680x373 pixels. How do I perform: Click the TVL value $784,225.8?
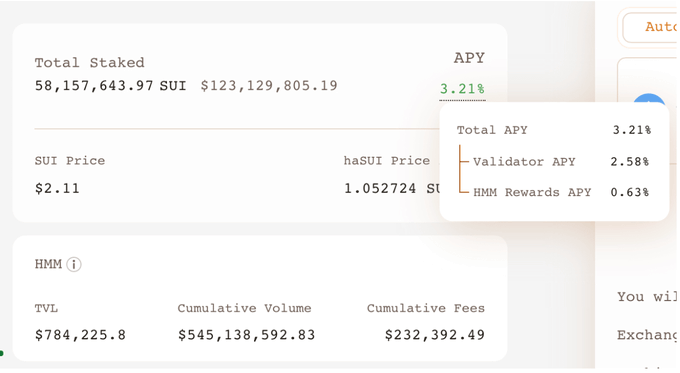click(x=80, y=335)
